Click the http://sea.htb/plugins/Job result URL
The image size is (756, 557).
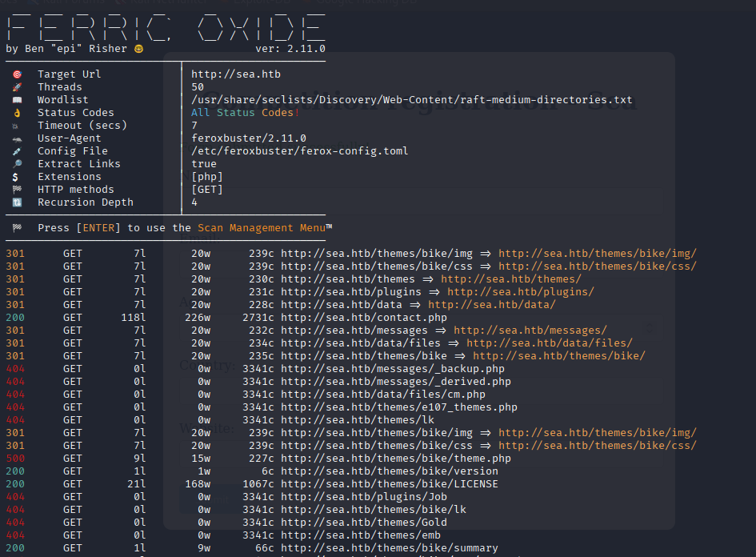click(364, 497)
